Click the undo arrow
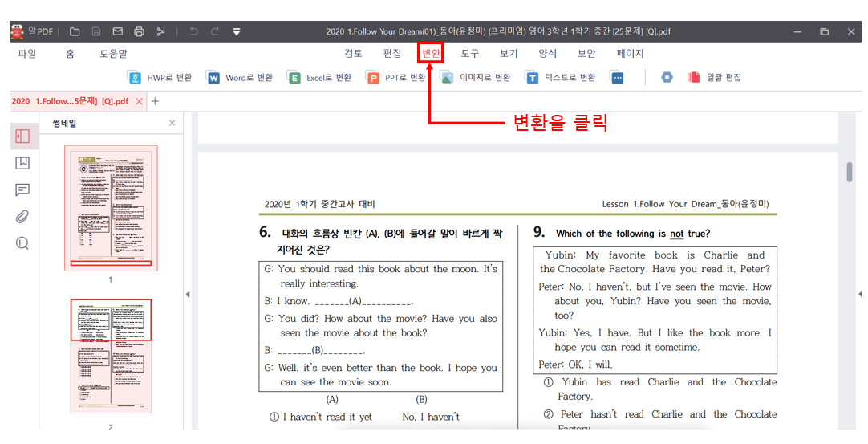The height and width of the screenshot is (444, 868). coord(193,31)
